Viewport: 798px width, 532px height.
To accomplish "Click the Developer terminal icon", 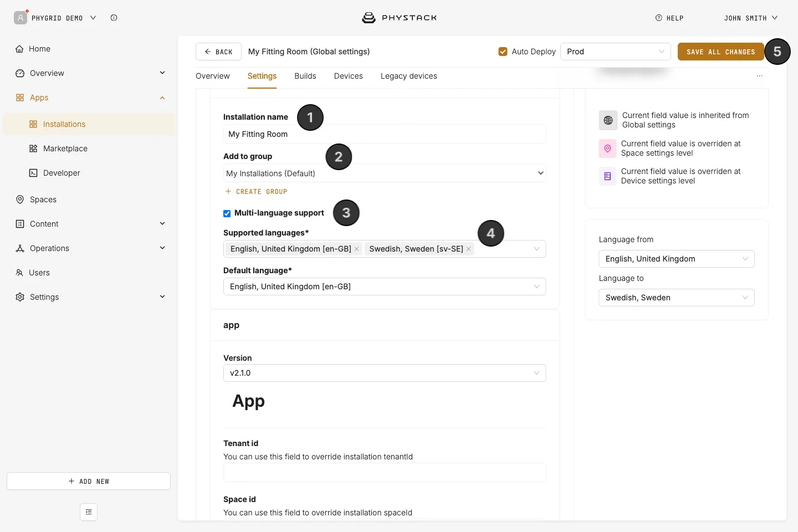I will (x=33, y=173).
